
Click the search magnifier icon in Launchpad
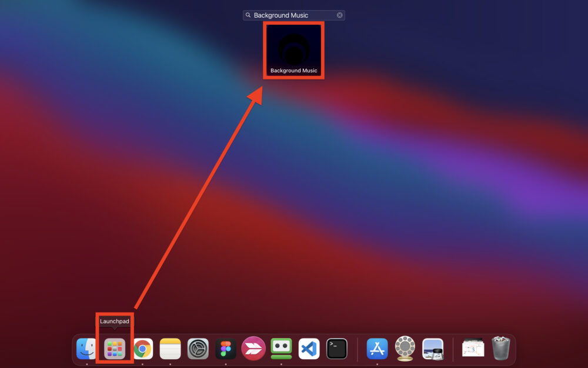[248, 15]
